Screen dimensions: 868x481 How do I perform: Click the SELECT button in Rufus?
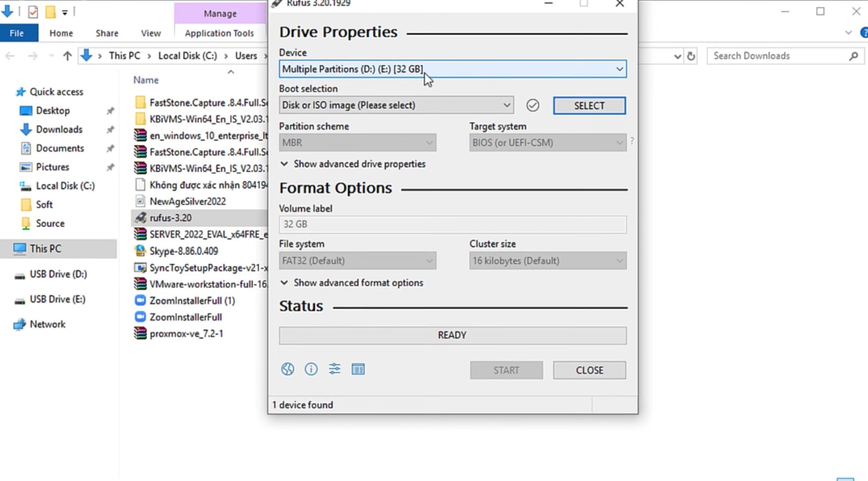pos(589,106)
